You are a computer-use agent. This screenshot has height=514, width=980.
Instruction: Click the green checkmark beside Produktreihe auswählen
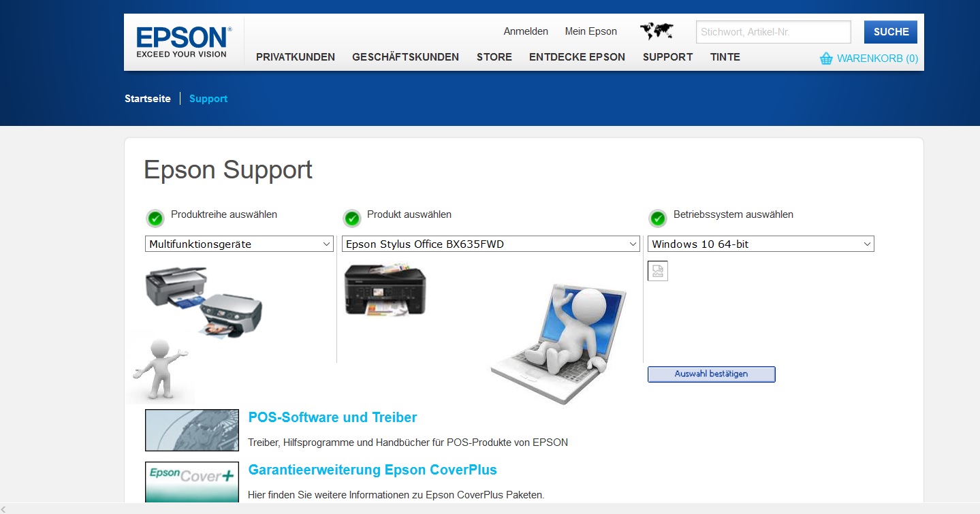155,219
